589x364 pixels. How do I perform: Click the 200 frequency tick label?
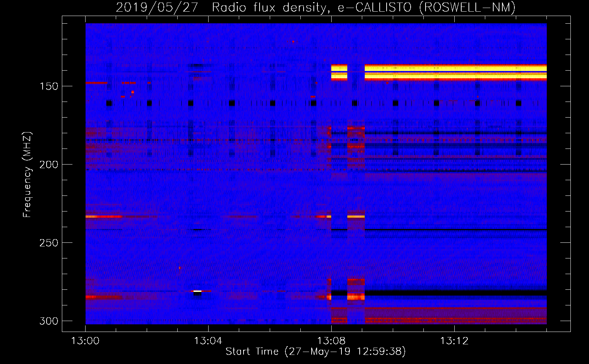49,165
